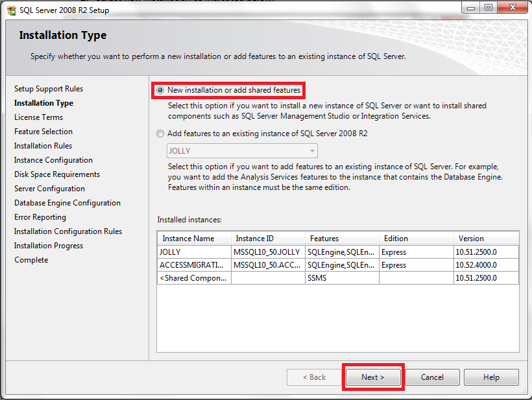The image size is (532, 400).
Task: Click the Back button
Action: (x=314, y=377)
